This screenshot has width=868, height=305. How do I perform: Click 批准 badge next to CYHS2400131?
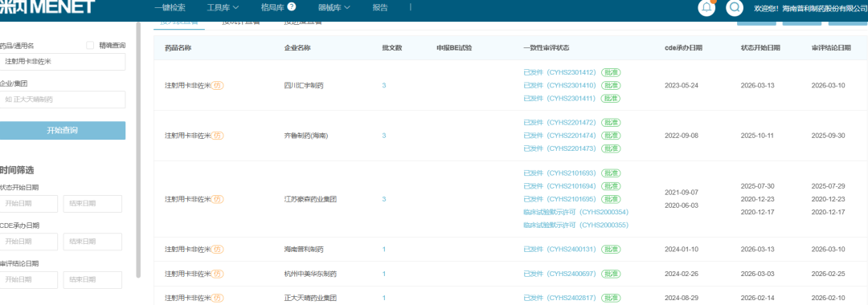click(x=611, y=249)
